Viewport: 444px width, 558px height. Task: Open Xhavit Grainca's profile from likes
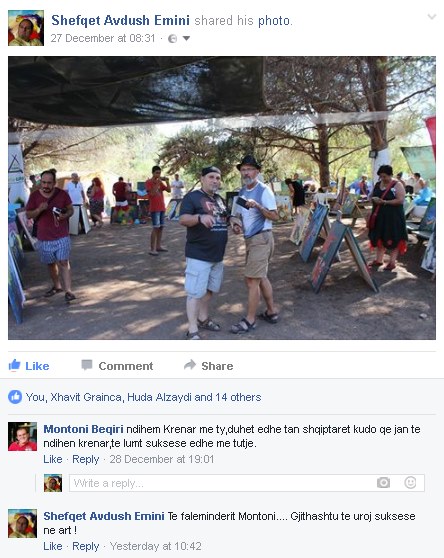(x=86, y=397)
